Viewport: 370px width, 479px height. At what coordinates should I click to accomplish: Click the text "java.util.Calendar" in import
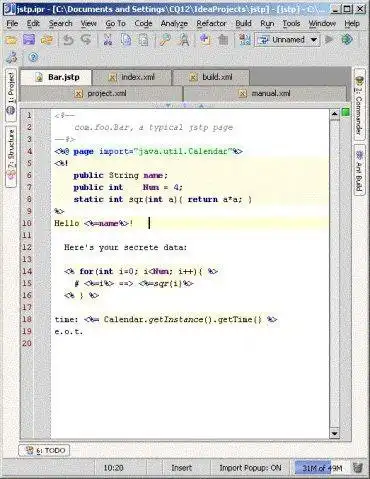[183, 151]
